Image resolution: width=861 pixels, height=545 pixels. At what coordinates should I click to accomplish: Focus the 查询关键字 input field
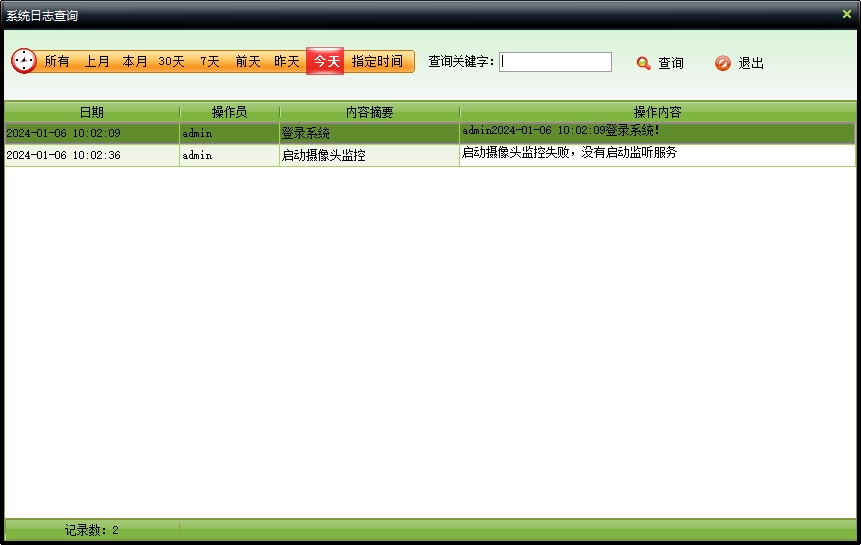pyautogui.click(x=556, y=62)
